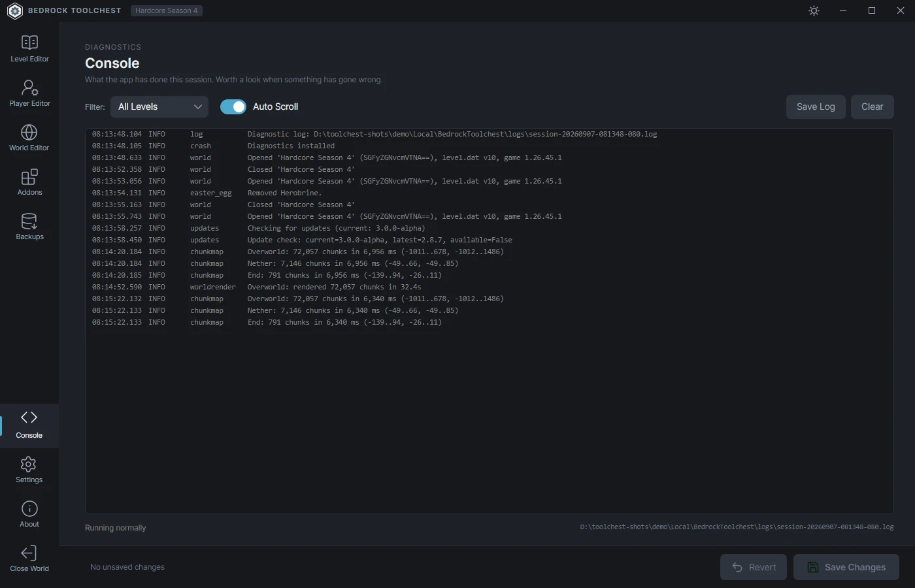Click the Save Log button

coord(816,106)
